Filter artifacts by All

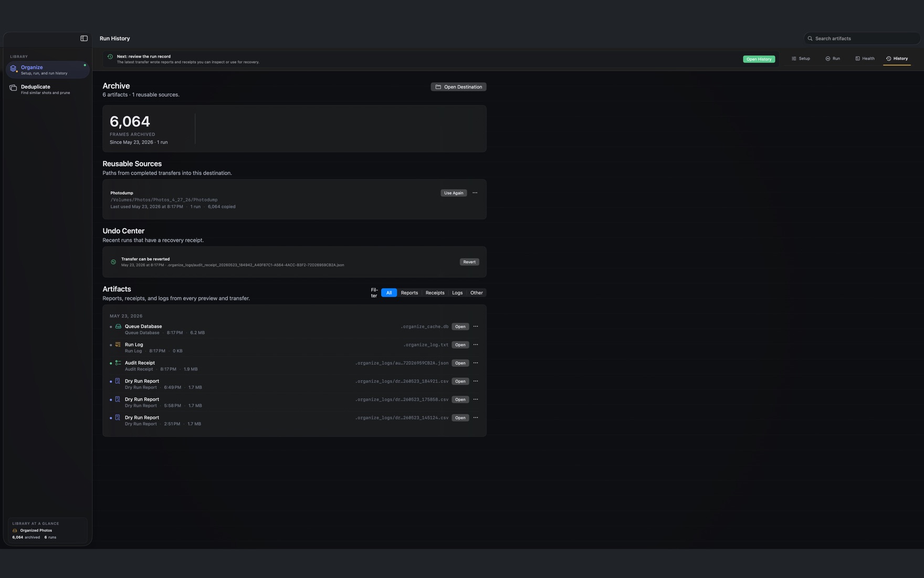(389, 293)
